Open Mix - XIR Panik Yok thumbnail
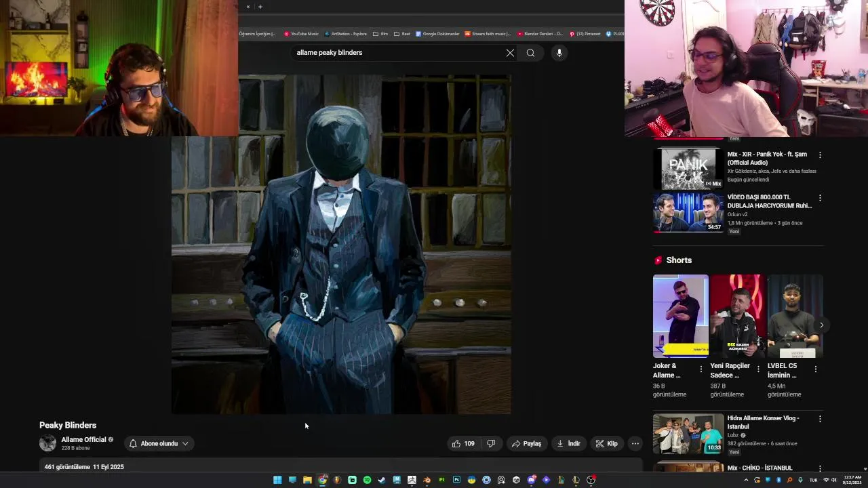The width and height of the screenshot is (868, 488). pyautogui.click(x=688, y=169)
